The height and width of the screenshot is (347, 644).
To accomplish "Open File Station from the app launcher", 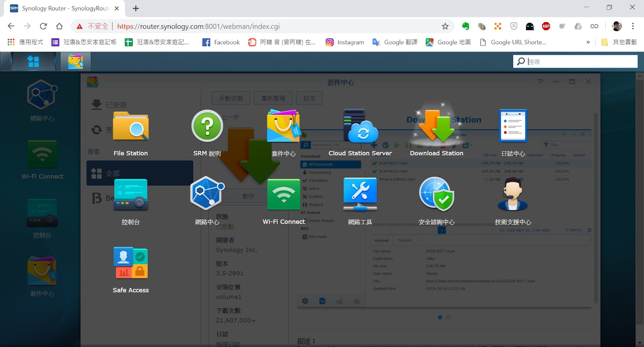I will pos(130,134).
